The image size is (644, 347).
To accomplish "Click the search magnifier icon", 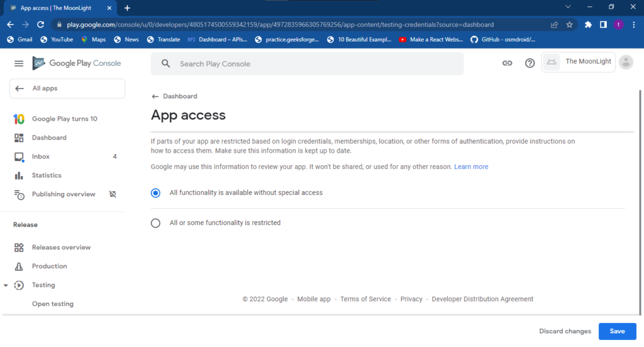I will click(x=165, y=63).
